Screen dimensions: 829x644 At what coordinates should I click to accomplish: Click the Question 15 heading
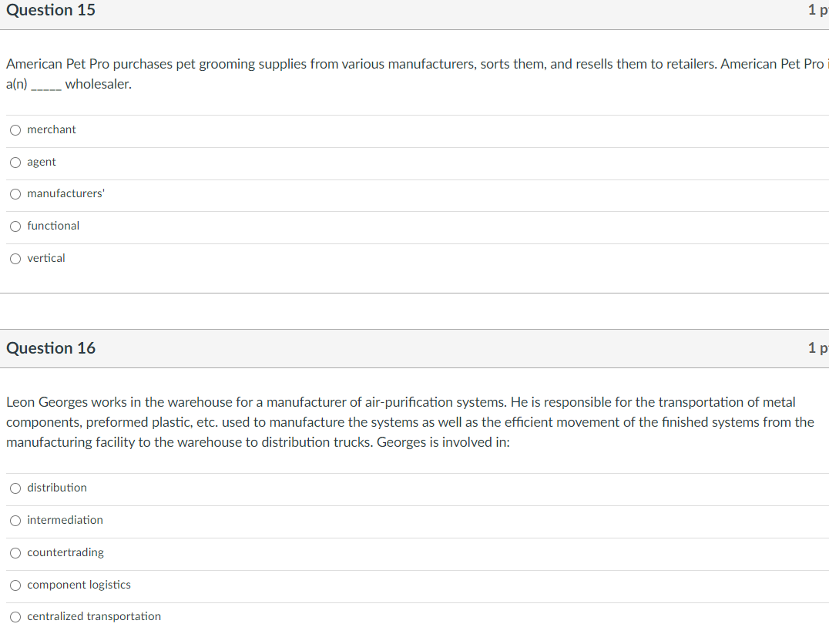51,10
